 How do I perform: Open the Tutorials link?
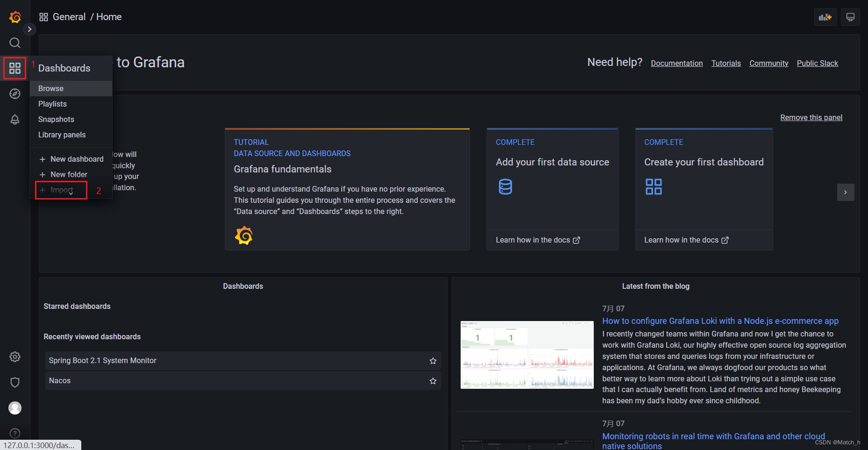click(x=726, y=63)
